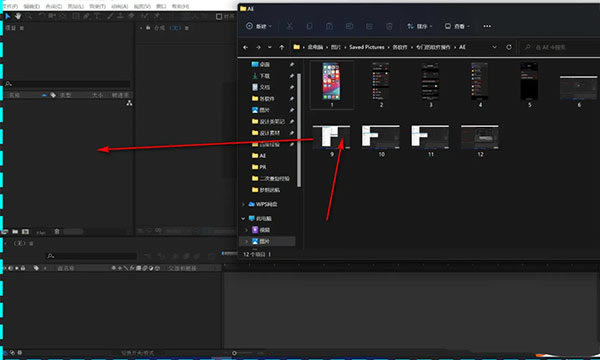This screenshot has width=600, height=360.
Task: Open the 文件(F) menu in After Effects
Action: 10,6
